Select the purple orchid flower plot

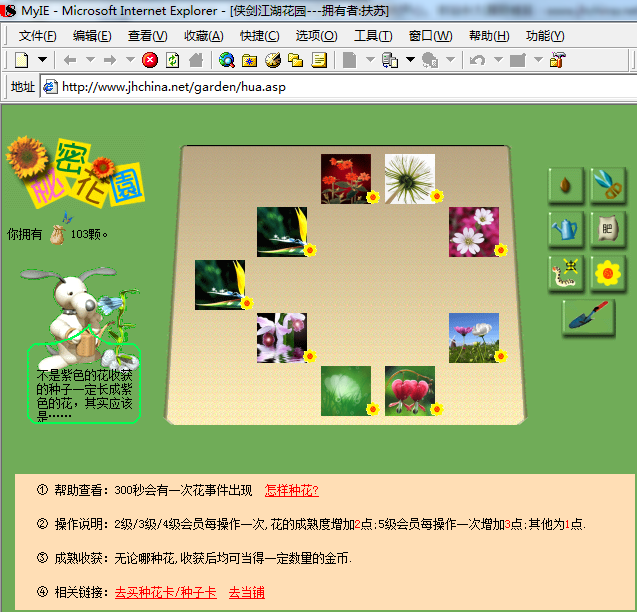tap(282, 338)
